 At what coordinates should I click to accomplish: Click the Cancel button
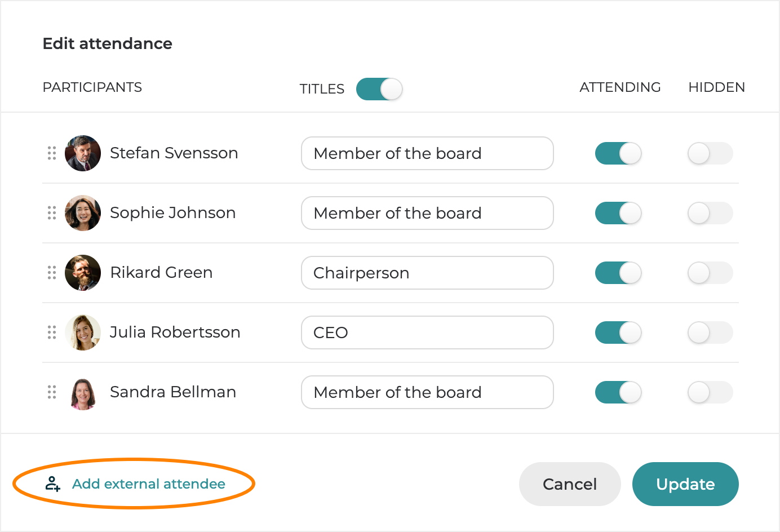pyautogui.click(x=569, y=484)
